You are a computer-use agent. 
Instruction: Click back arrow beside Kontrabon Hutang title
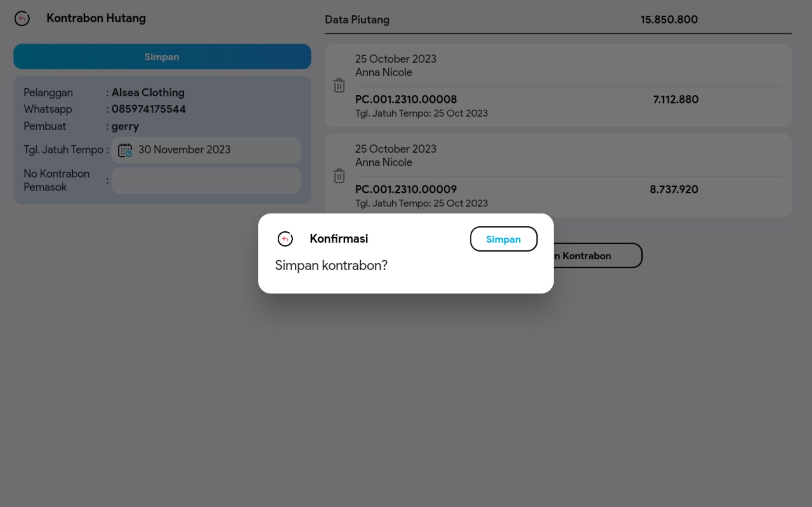point(22,18)
